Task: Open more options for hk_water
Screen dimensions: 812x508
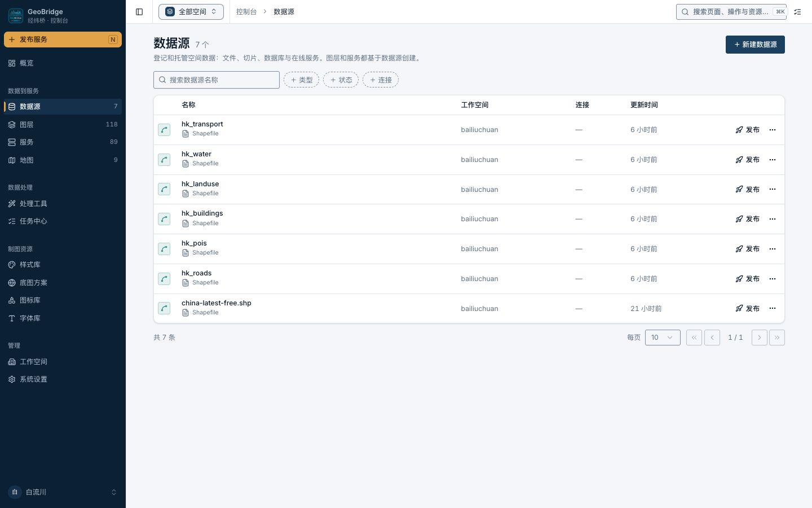Action: 773,160
